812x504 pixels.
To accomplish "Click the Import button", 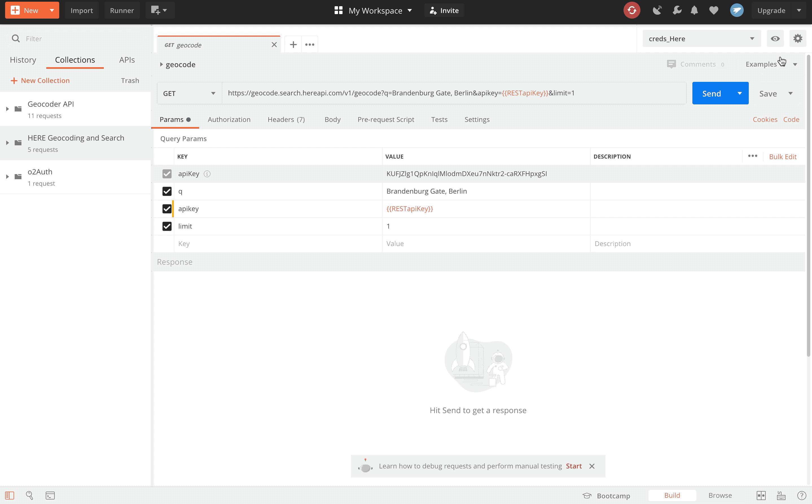I will [82, 10].
